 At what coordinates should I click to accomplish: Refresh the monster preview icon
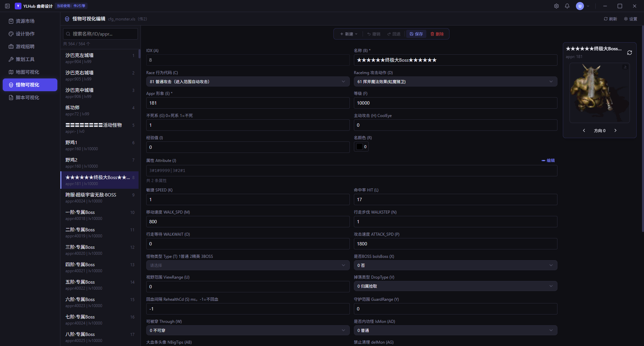[x=630, y=53]
